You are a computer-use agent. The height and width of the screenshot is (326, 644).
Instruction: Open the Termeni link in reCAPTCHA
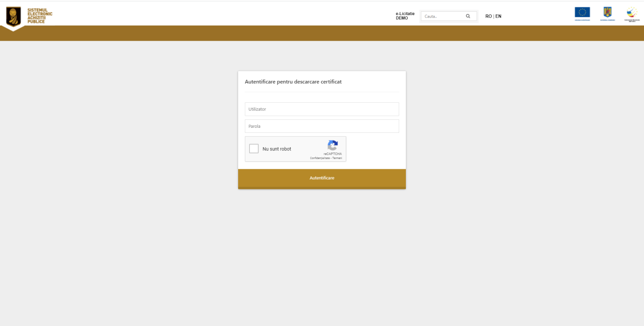(337, 158)
